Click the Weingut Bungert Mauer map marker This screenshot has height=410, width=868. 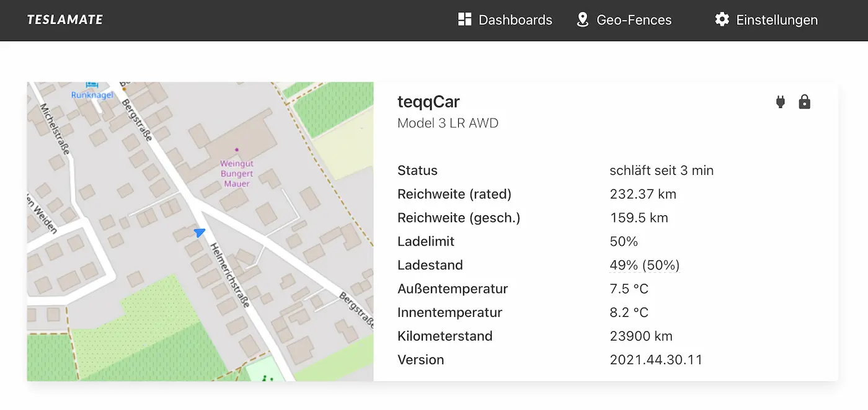coord(236,149)
